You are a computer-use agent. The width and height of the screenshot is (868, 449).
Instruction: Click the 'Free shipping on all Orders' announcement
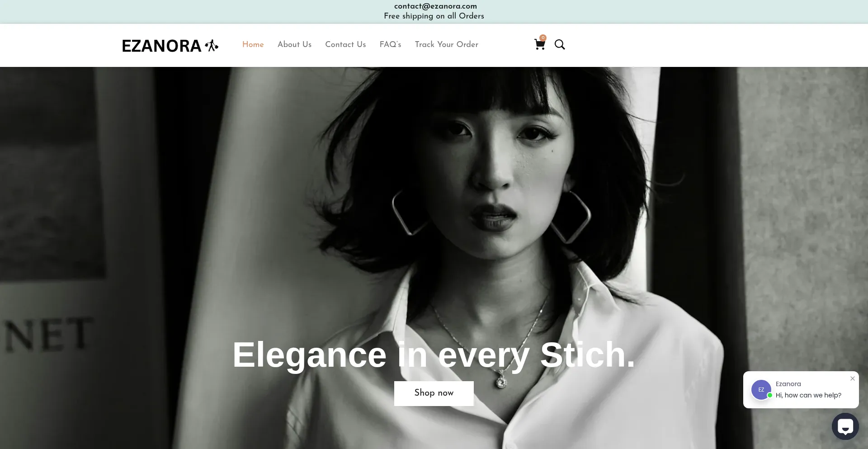pyautogui.click(x=434, y=16)
